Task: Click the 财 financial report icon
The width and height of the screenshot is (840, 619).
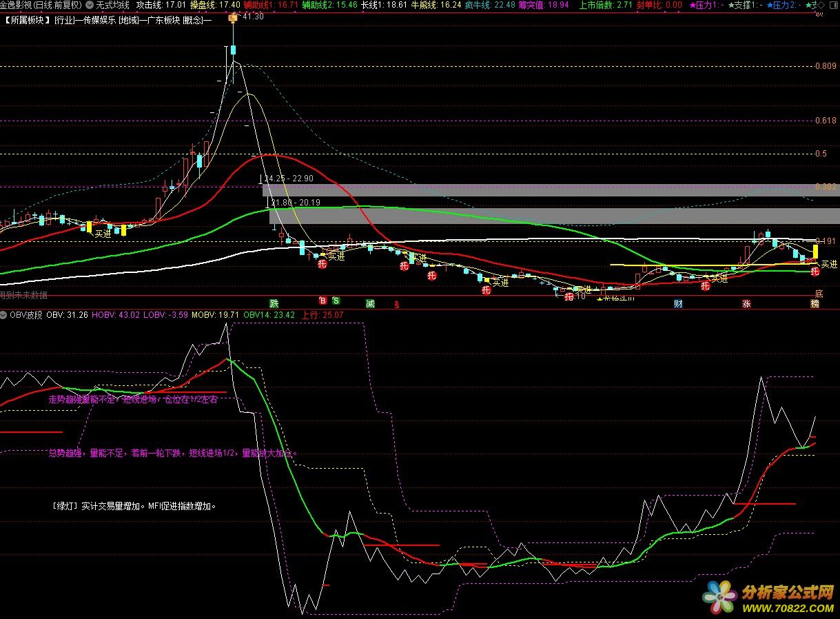Action: (x=678, y=303)
